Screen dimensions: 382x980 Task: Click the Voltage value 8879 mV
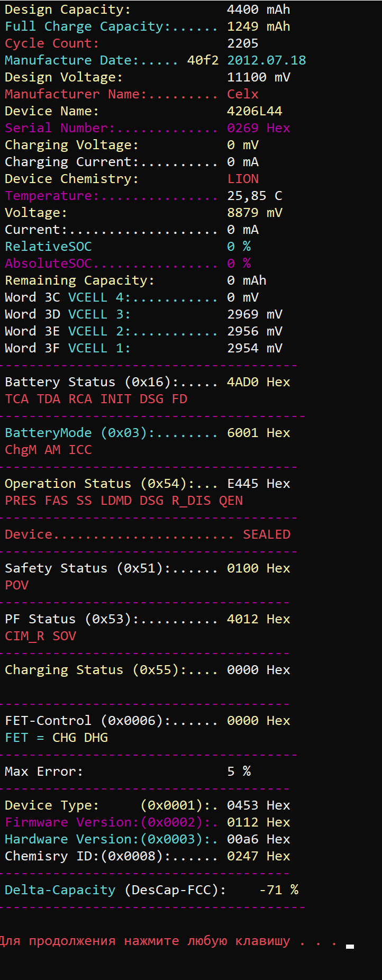(254, 213)
